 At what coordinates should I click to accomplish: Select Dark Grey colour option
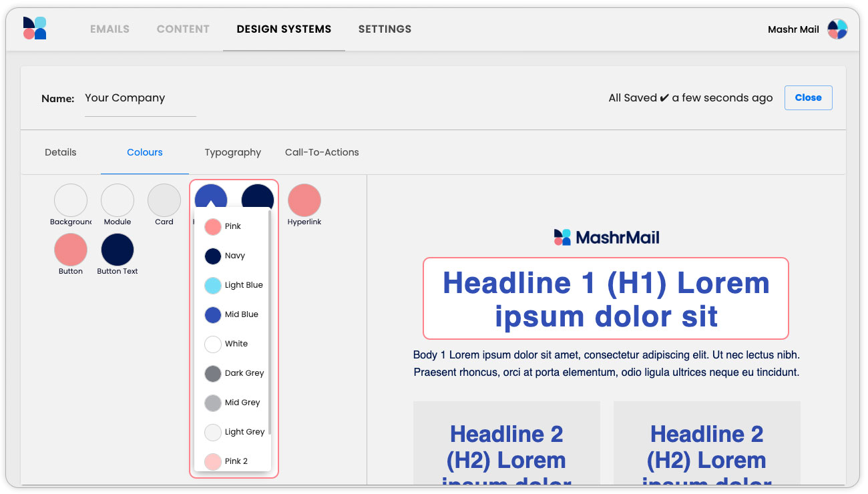[234, 373]
